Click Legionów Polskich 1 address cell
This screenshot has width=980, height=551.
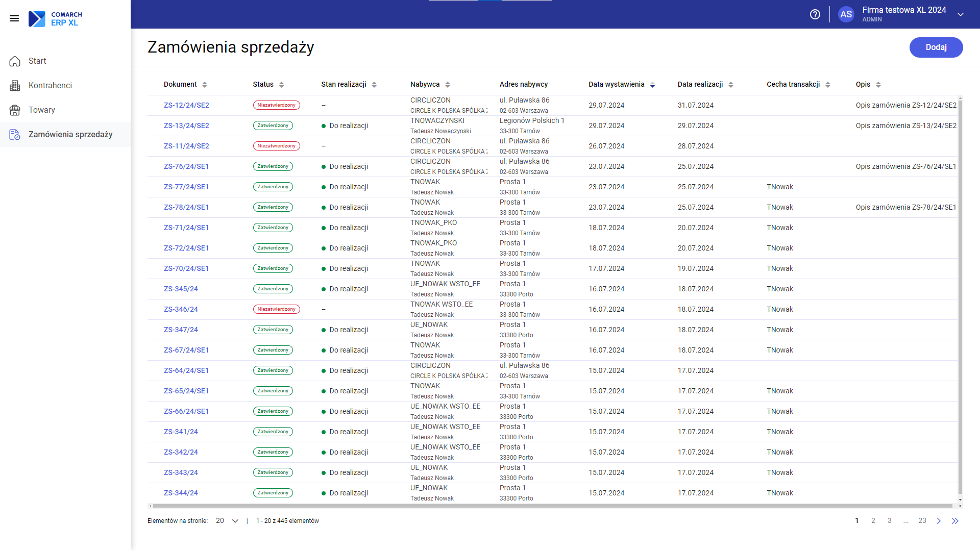(x=532, y=121)
